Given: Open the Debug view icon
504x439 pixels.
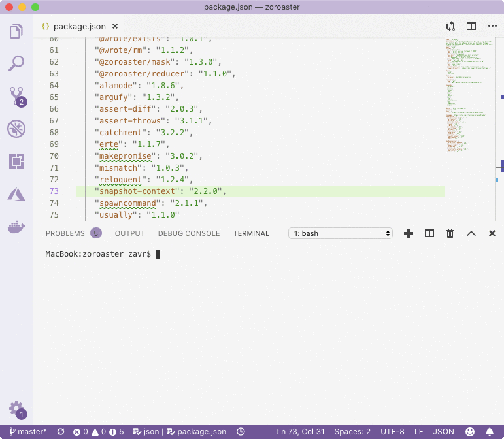Looking at the screenshot, I should [16, 129].
